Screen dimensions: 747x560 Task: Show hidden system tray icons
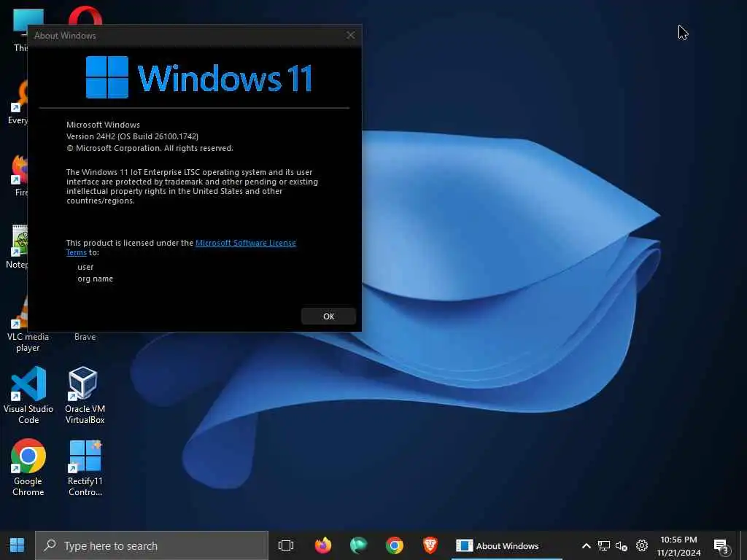click(587, 545)
